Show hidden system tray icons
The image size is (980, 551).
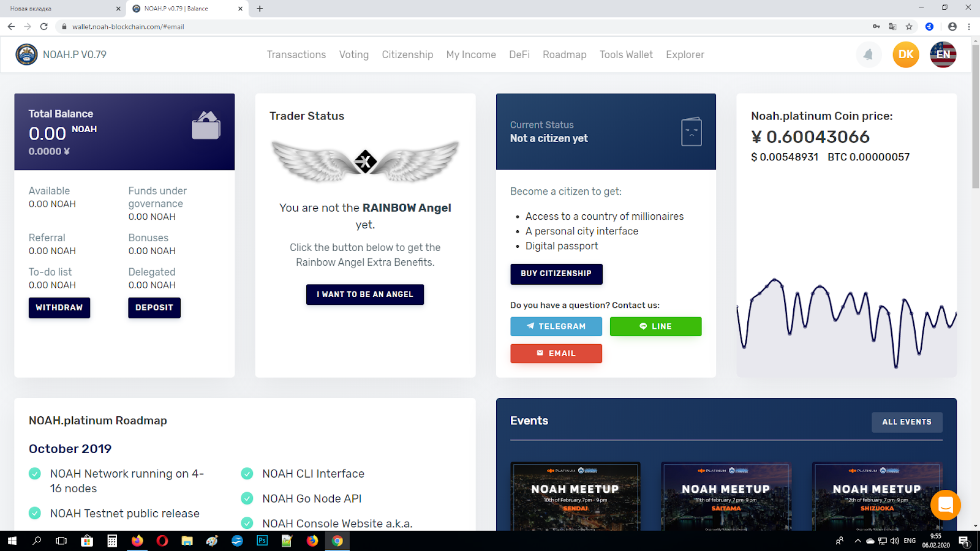point(858,541)
